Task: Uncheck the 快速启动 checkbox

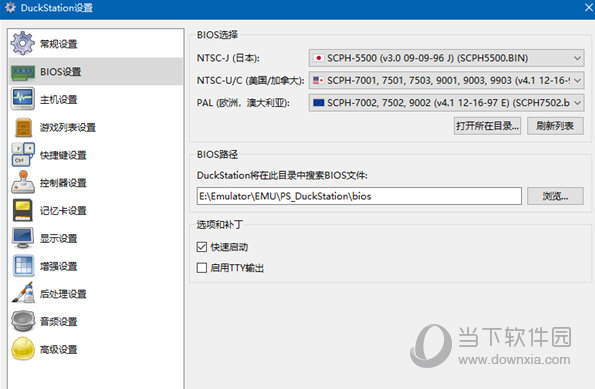Action: point(201,247)
